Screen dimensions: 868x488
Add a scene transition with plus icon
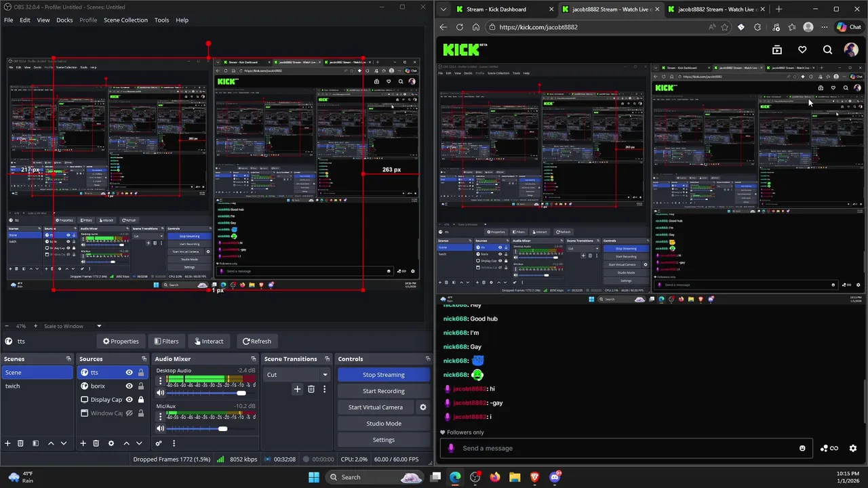click(x=297, y=389)
